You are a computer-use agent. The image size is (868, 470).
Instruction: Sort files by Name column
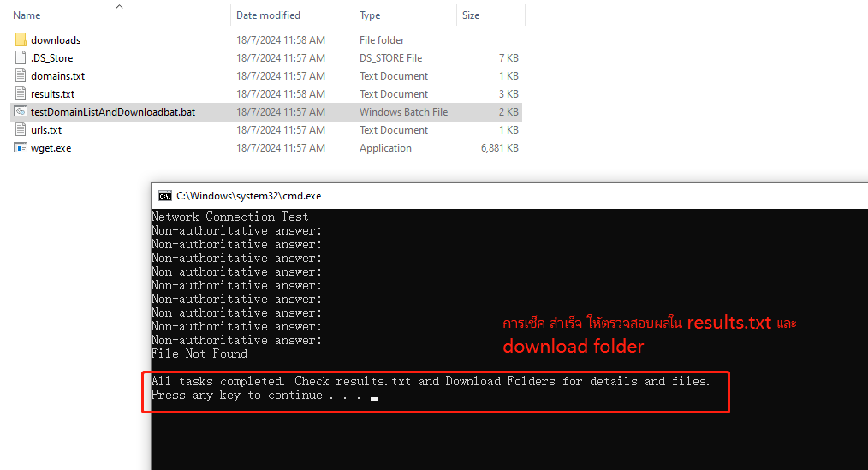coord(27,15)
